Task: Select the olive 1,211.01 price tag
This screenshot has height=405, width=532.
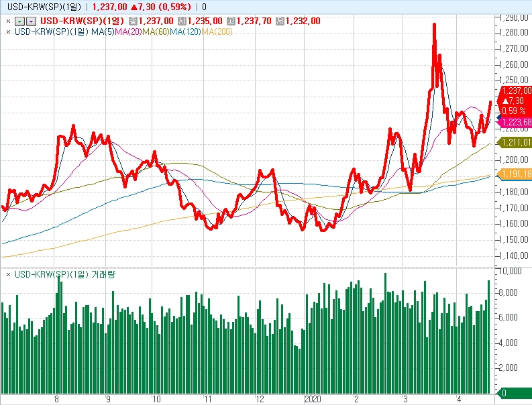Action: pyautogui.click(x=516, y=142)
